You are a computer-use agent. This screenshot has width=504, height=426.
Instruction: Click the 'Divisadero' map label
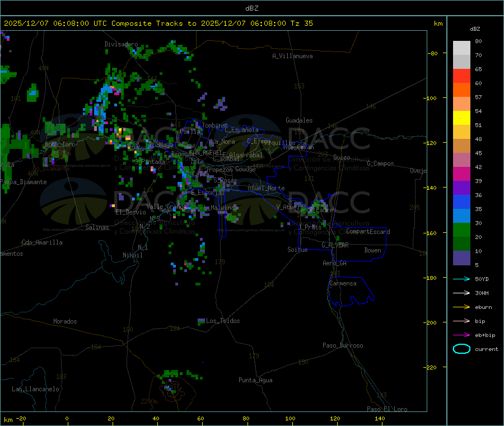[x=121, y=44]
